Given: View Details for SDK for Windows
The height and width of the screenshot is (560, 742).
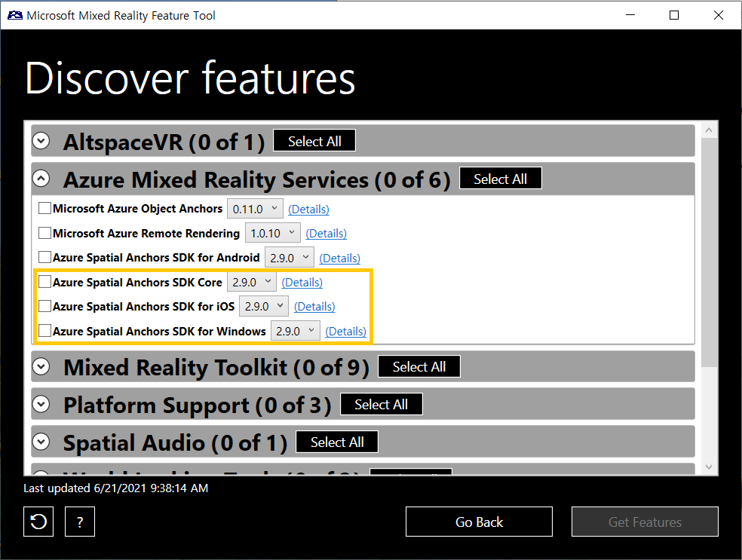Looking at the screenshot, I should click(345, 332).
